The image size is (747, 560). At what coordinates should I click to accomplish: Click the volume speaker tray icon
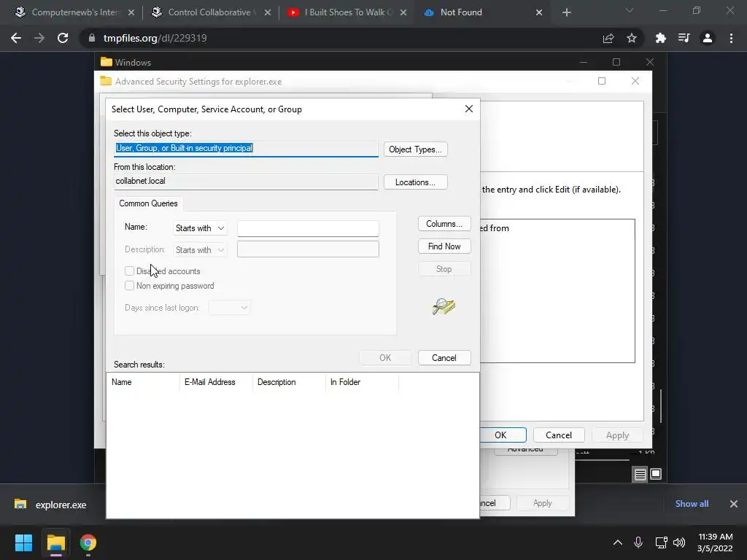(679, 542)
